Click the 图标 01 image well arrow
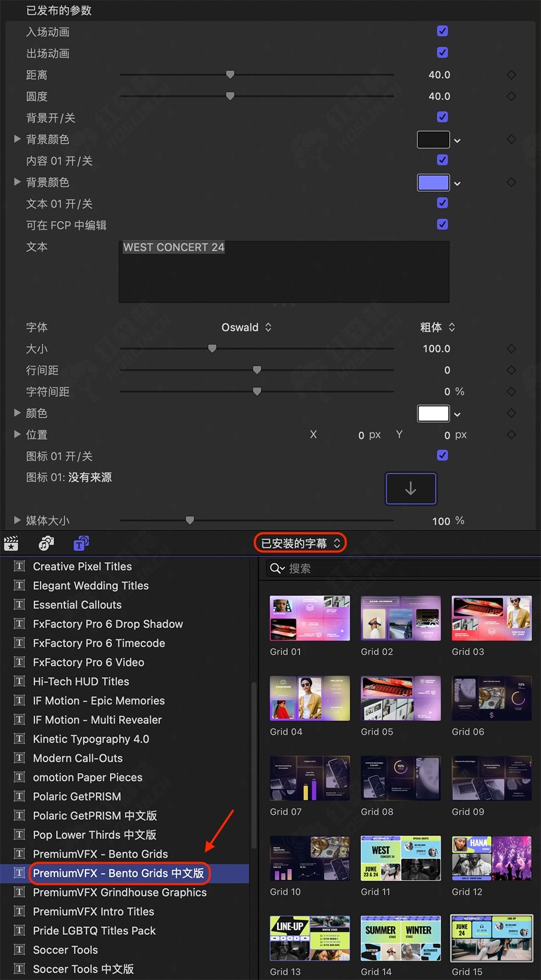The width and height of the screenshot is (541, 980). click(411, 489)
